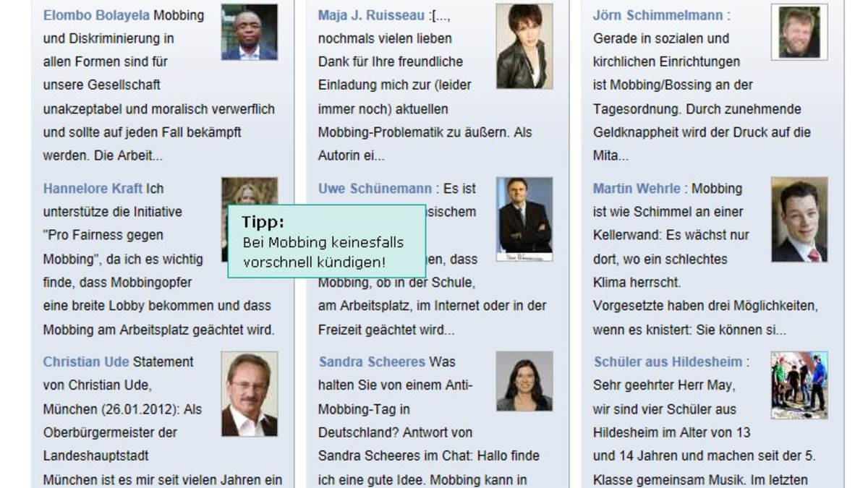868x488 pixels.
Task: Click Sandra Scheeres's portrait photo
Action: [x=524, y=381]
